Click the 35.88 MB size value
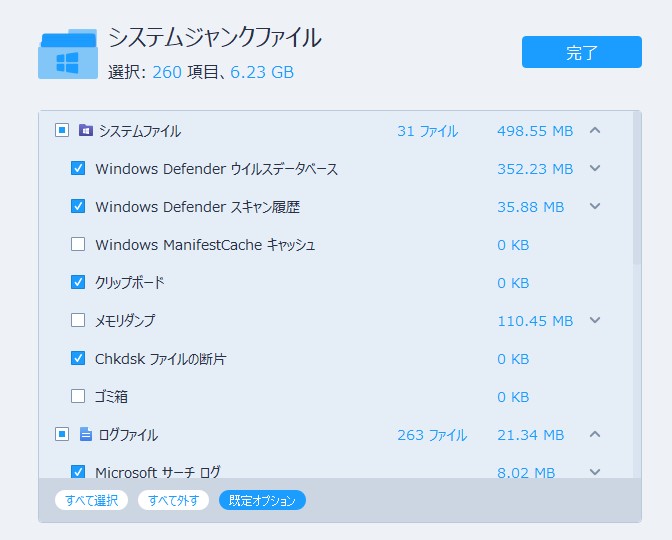672x540 pixels. tap(531, 207)
